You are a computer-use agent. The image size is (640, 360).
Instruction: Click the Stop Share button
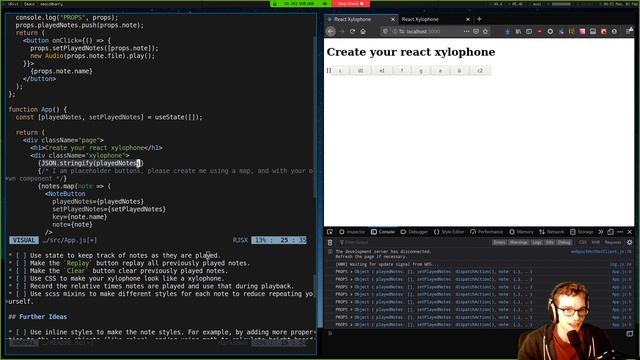351,4
